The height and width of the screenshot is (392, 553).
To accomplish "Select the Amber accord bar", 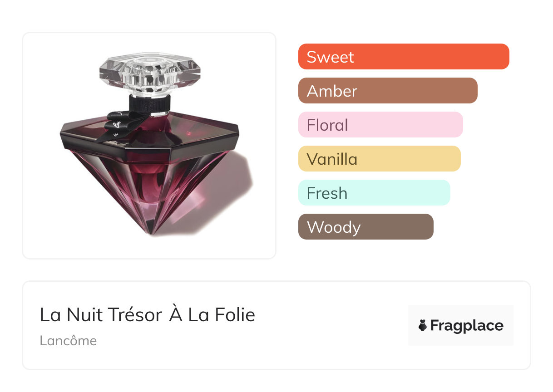I will click(x=388, y=91).
